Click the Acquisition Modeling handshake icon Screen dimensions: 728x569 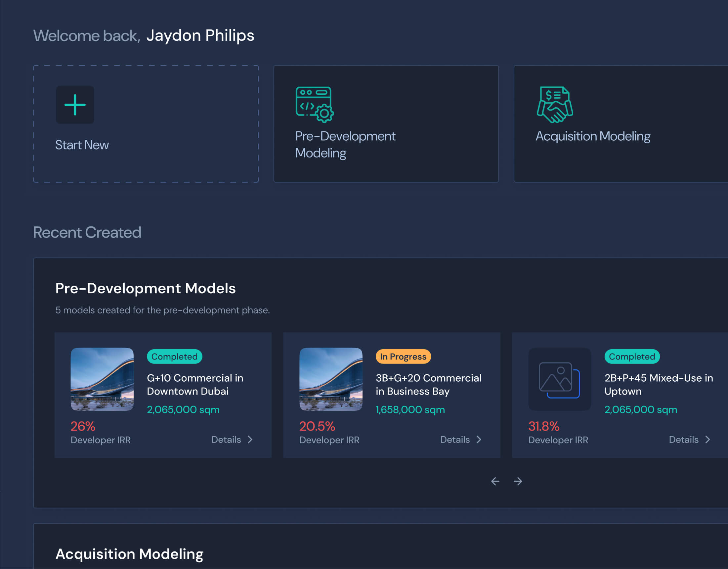[x=555, y=105]
